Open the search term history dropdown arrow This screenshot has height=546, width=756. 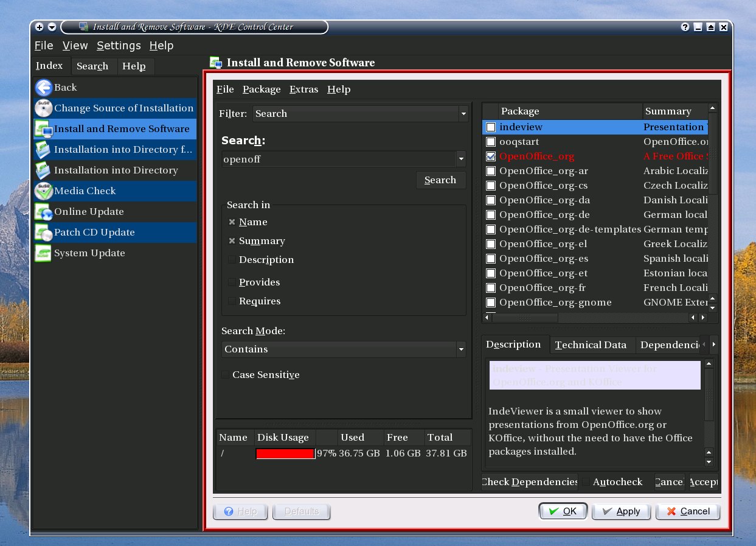[462, 159]
